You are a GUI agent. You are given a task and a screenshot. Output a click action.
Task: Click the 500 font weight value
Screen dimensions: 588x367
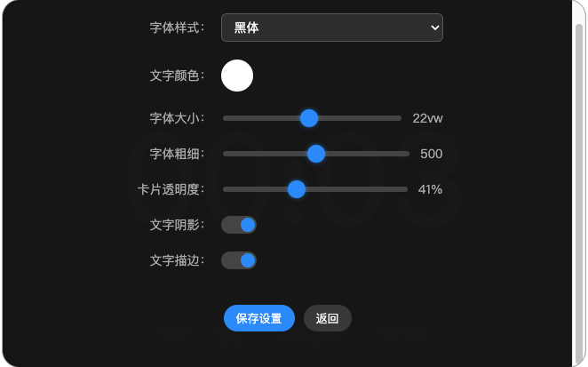tap(431, 154)
